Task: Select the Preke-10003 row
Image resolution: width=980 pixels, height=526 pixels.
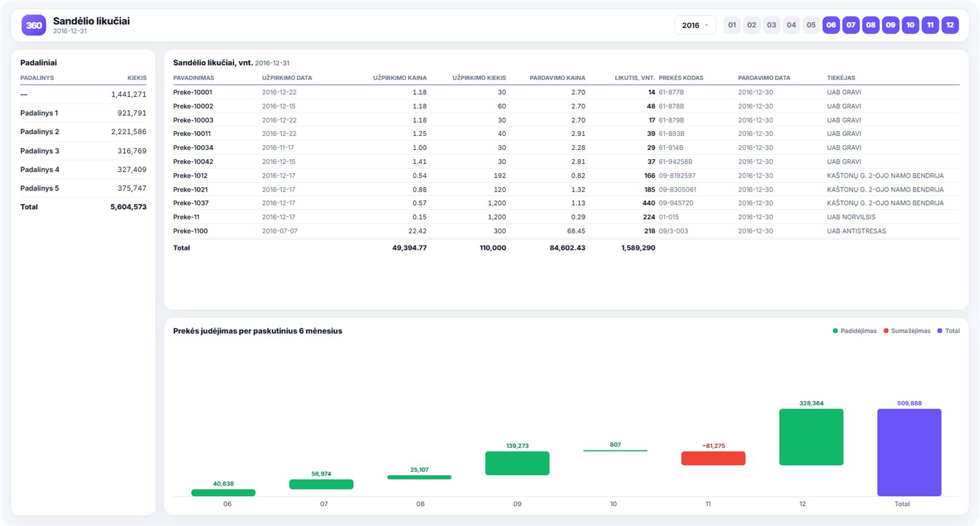Action: tap(566, 120)
